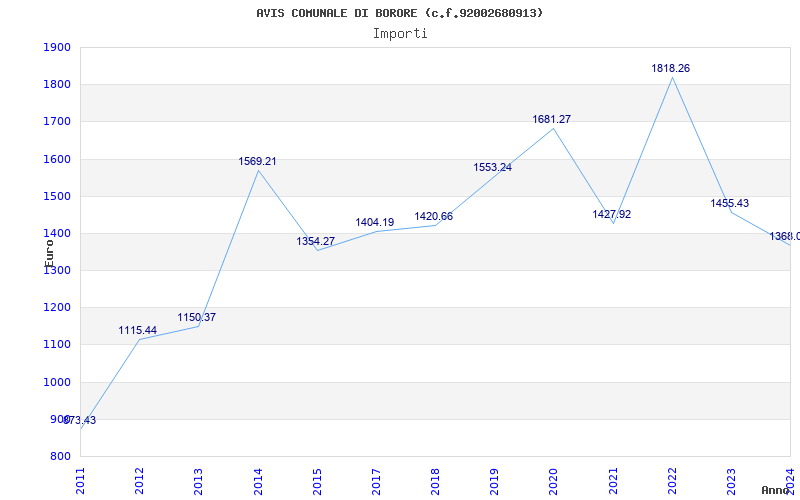800x500 pixels.
Task: Click the Importi subtitle
Action: [400, 34]
